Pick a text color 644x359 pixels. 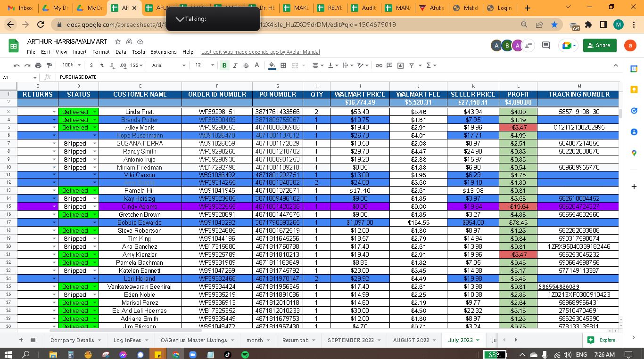pos(257,65)
